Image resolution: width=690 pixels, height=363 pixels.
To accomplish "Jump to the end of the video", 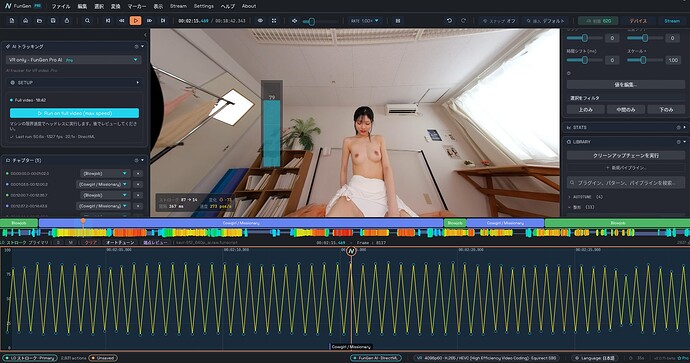I will point(163,21).
